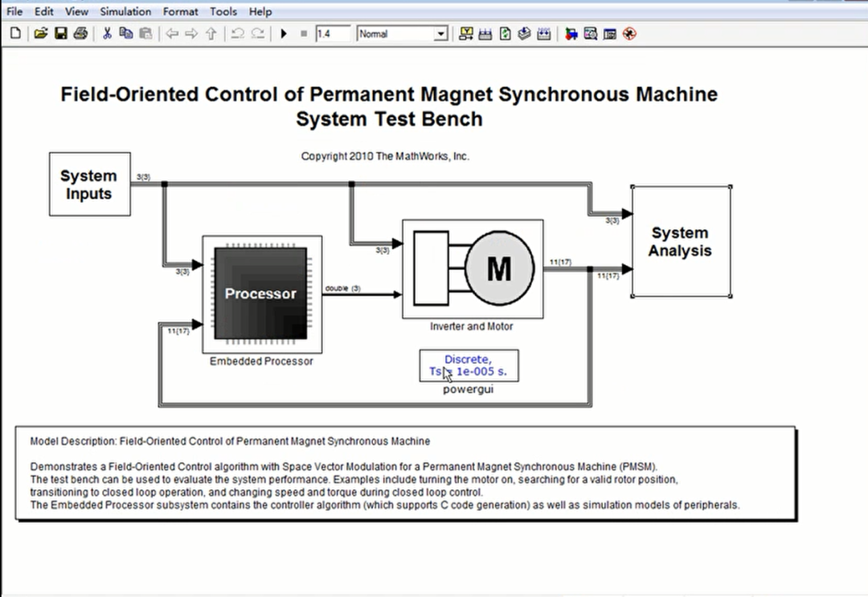
Task: Stop the simulation
Action: point(303,34)
